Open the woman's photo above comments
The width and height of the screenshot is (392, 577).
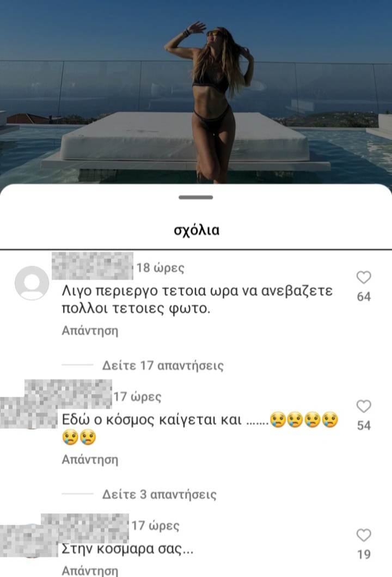pos(196,91)
